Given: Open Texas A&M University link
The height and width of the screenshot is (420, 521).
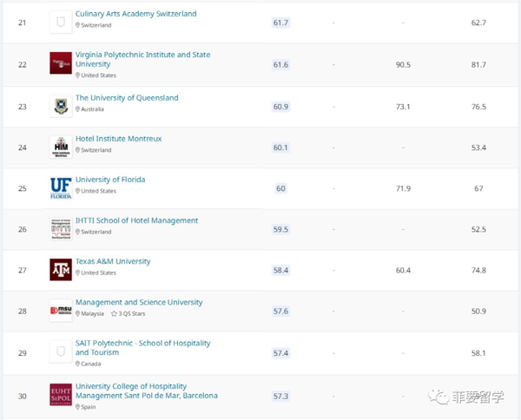Looking at the screenshot, I should [113, 261].
